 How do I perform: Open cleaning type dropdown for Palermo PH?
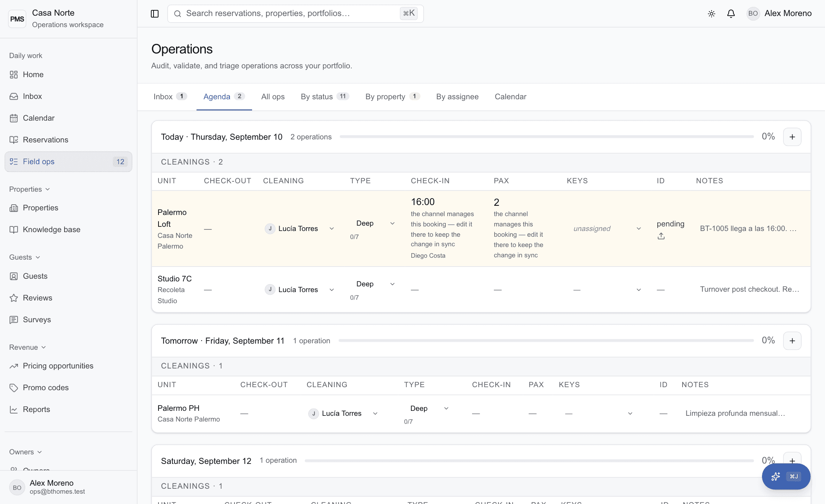click(x=429, y=409)
